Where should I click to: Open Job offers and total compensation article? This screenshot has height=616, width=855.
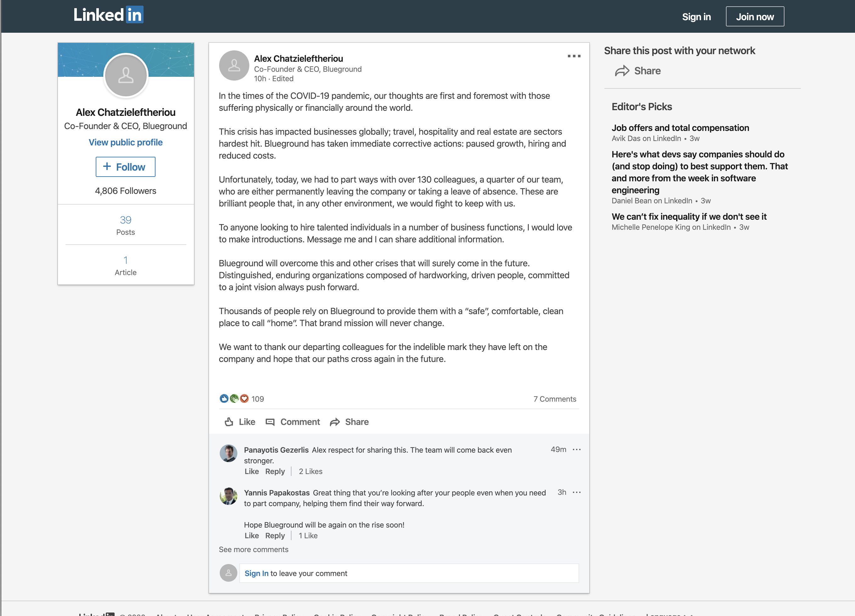(x=680, y=128)
